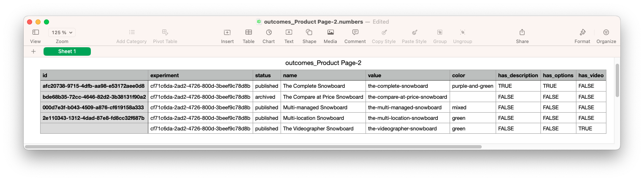Select the value column header
Image resolution: width=644 pixels, height=181 pixels.
408,75
